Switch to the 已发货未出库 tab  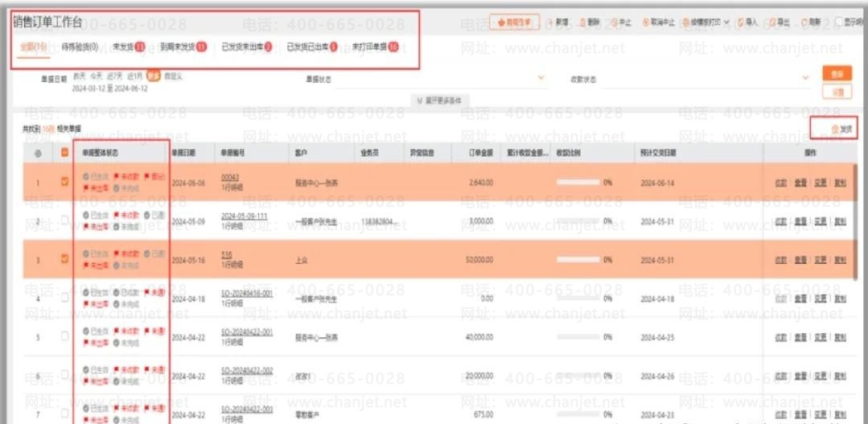(x=246, y=47)
